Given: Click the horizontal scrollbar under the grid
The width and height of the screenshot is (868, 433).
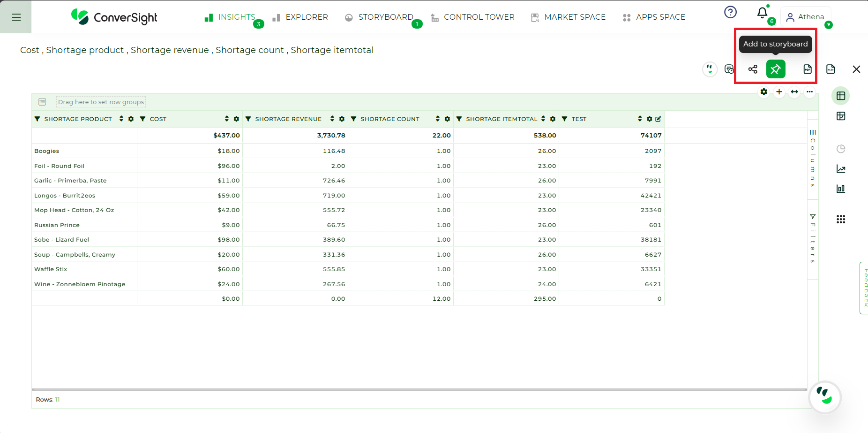Looking at the screenshot, I should [x=419, y=389].
